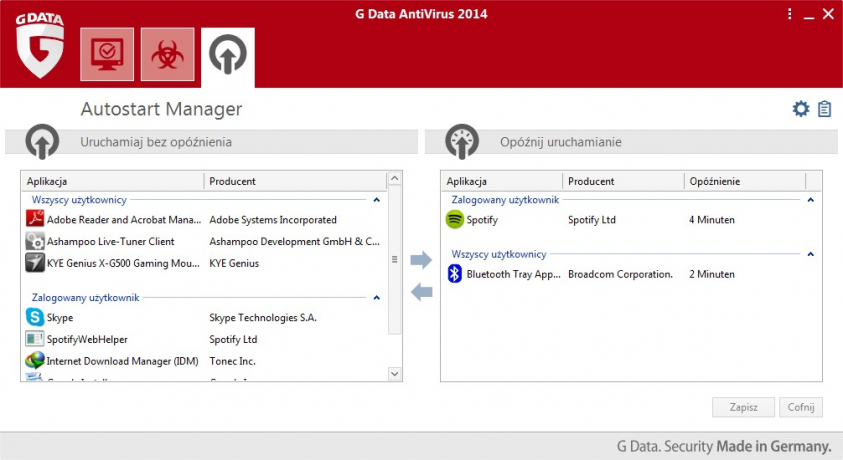Move selected app left with arrow
Viewport: 843px width, 460px height.
click(x=422, y=292)
